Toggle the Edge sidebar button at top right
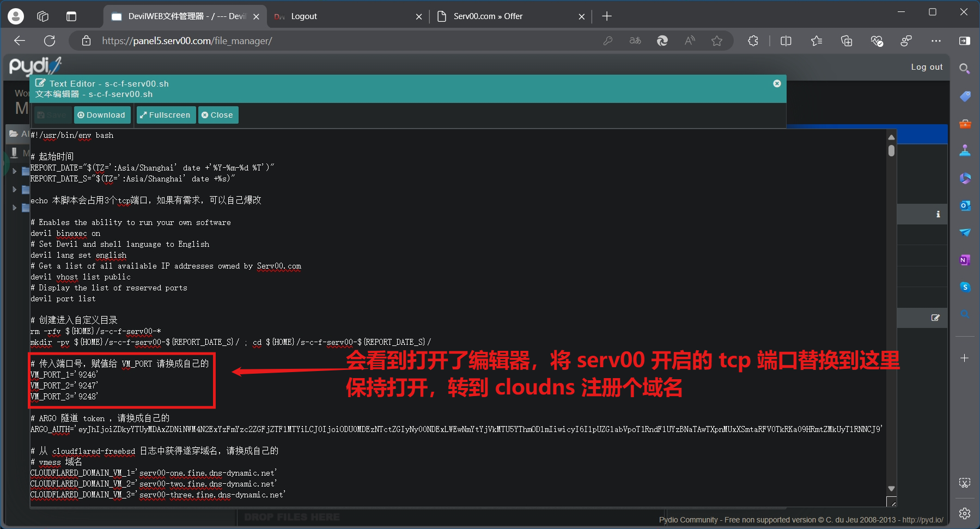 (x=965, y=41)
